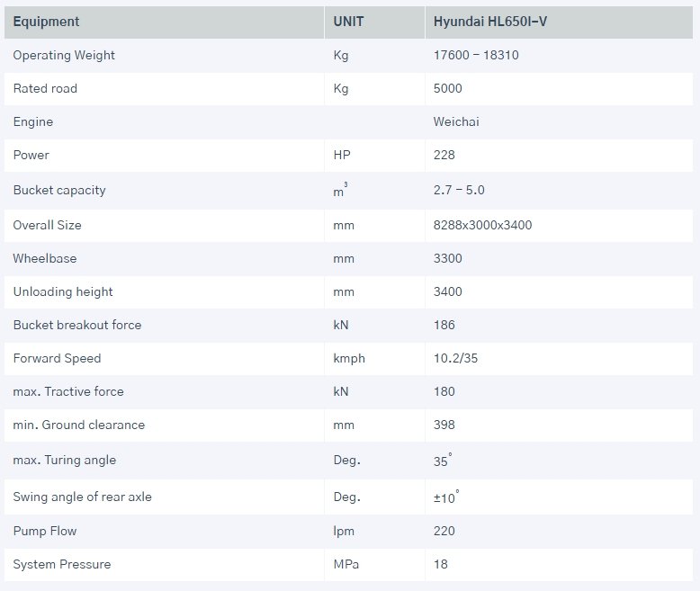Select the Power row label
The height and width of the screenshot is (591, 700).
click(31, 155)
